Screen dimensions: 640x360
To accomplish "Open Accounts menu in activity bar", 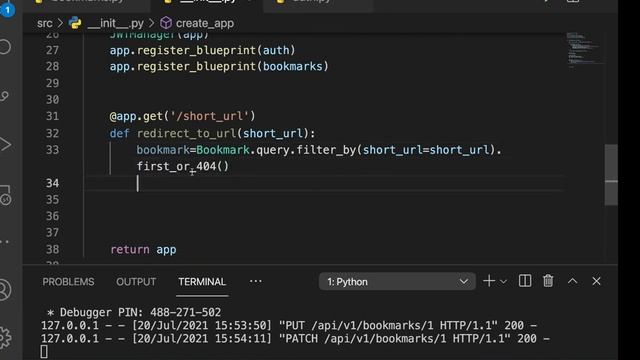I will (x=5, y=290).
